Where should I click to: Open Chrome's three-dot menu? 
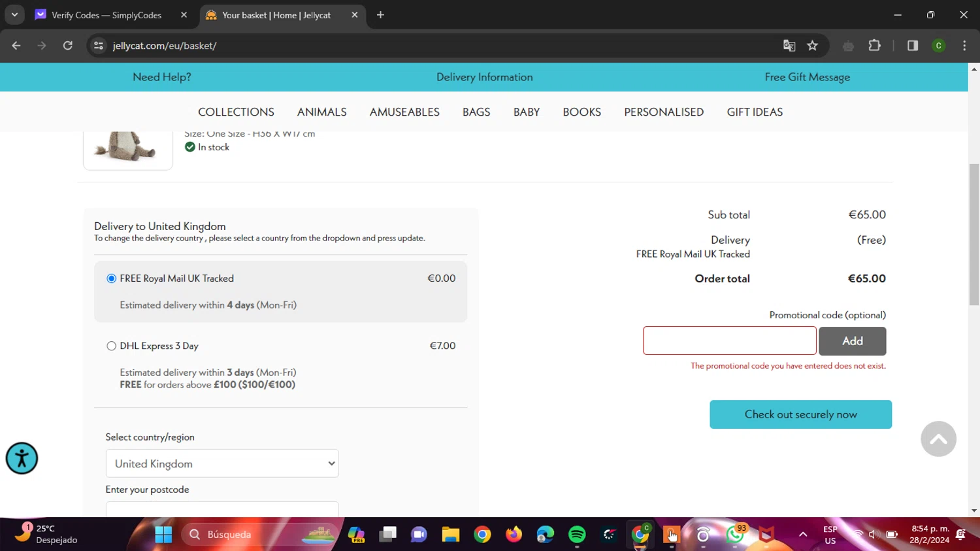pyautogui.click(x=964, y=46)
